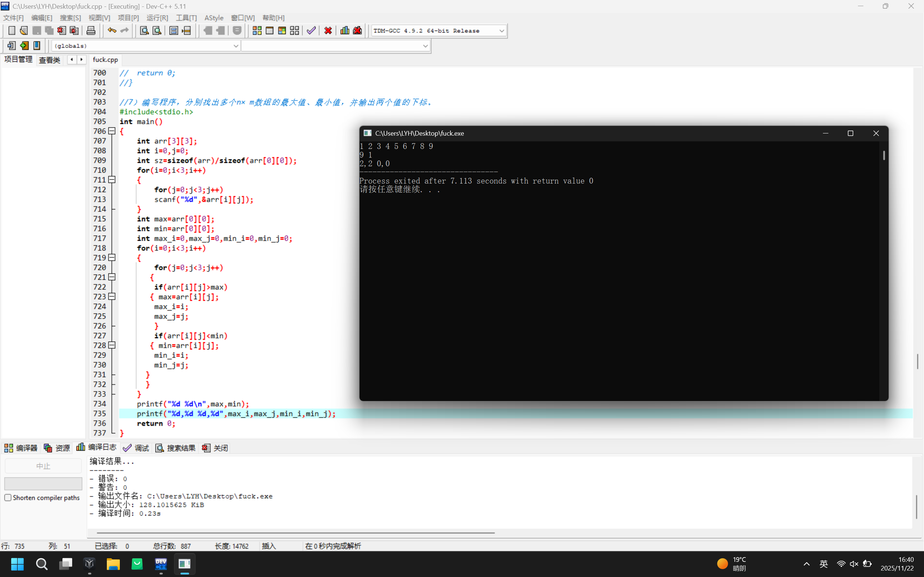Switch to the 调试 bottom tab
The height and width of the screenshot is (577, 924).
[x=136, y=448]
